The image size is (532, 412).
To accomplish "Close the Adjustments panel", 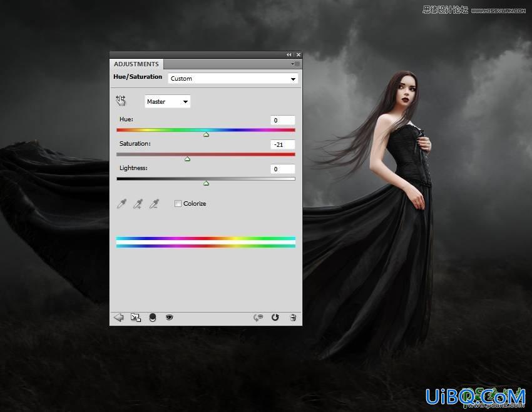I will click(298, 54).
